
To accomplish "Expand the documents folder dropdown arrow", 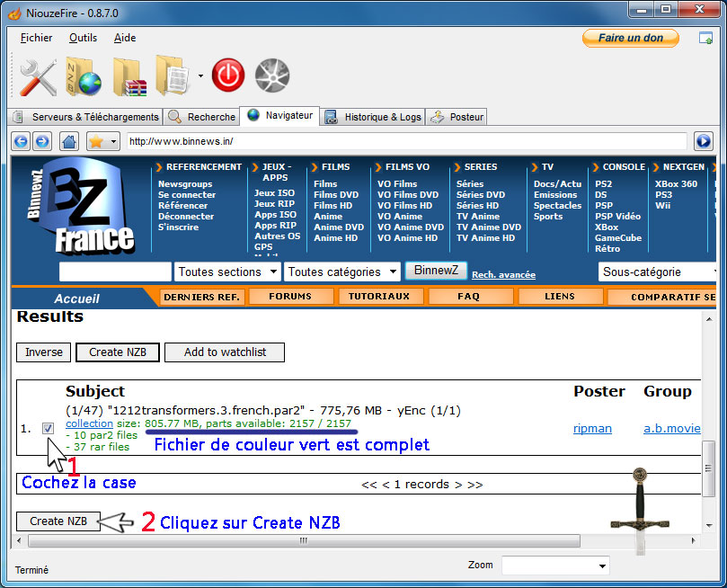I will (x=200, y=76).
